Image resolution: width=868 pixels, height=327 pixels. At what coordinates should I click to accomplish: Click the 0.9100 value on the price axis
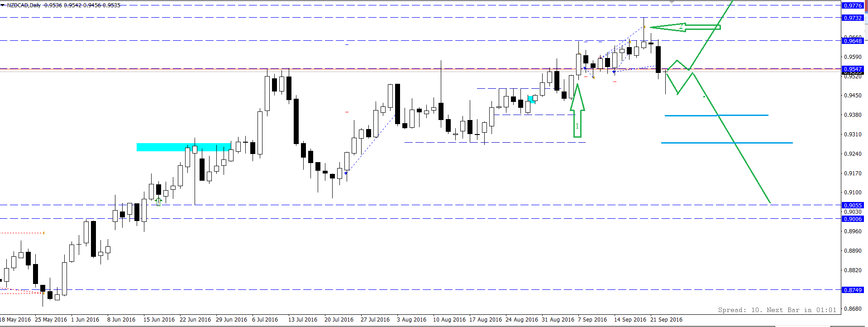tap(853, 192)
